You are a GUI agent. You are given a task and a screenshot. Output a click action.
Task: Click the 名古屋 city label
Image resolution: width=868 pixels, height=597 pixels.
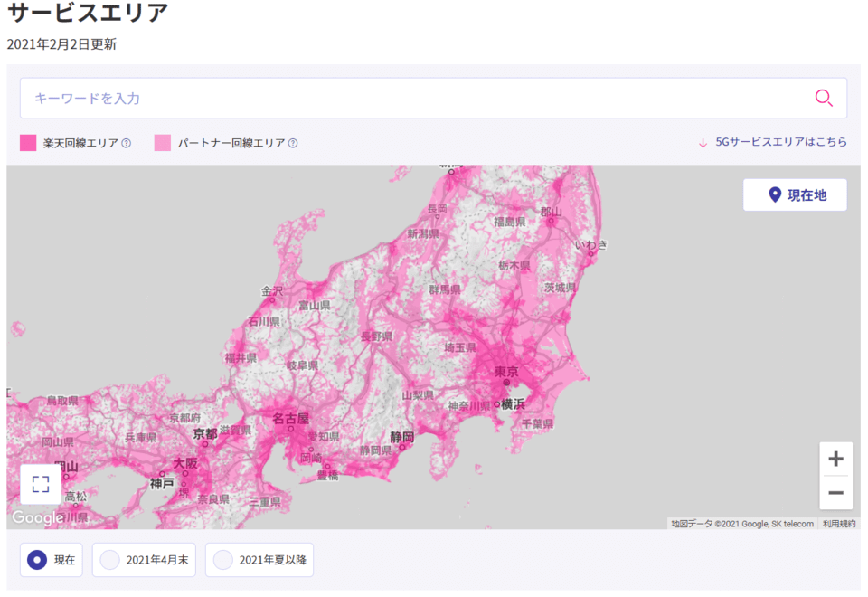pos(291,419)
